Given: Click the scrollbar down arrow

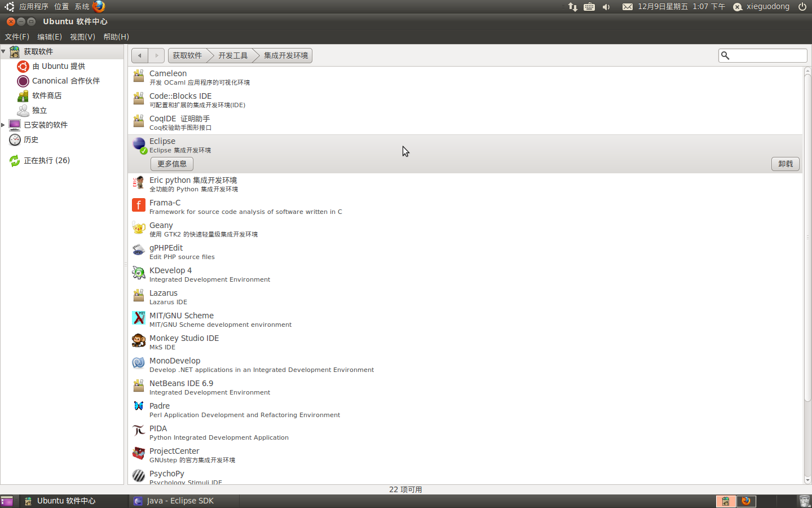Looking at the screenshot, I should point(807,480).
